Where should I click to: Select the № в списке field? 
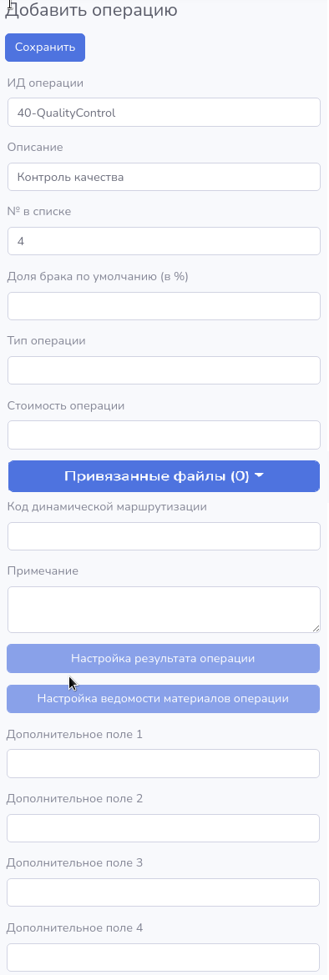click(x=164, y=241)
